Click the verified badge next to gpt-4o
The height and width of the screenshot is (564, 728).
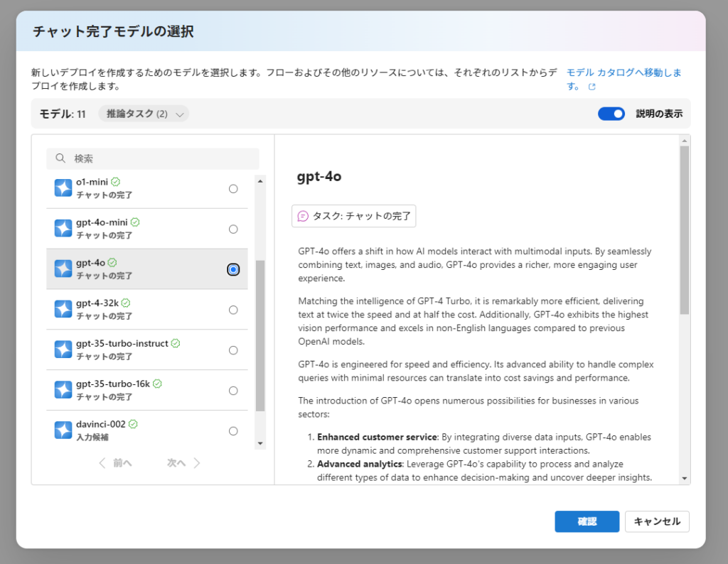(112, 263)
